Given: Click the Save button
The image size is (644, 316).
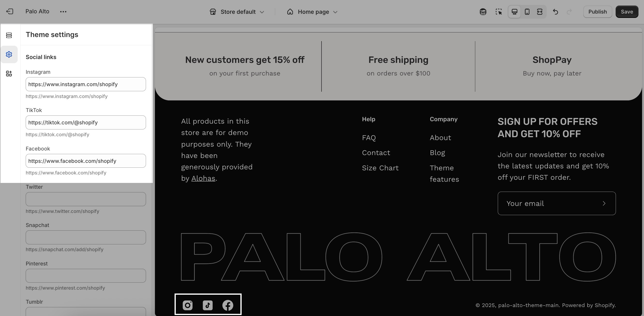Looking at the screenshot, I should pyautogui.click(x=627, y=12).
